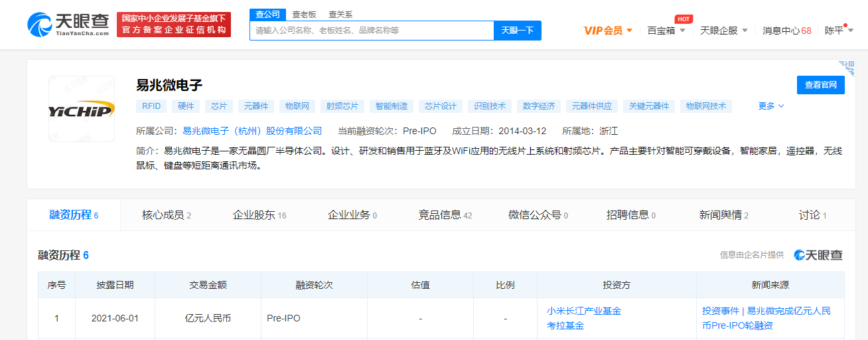
Task: Open the TianYanCha logo homepage
Action: pos(68,25)
